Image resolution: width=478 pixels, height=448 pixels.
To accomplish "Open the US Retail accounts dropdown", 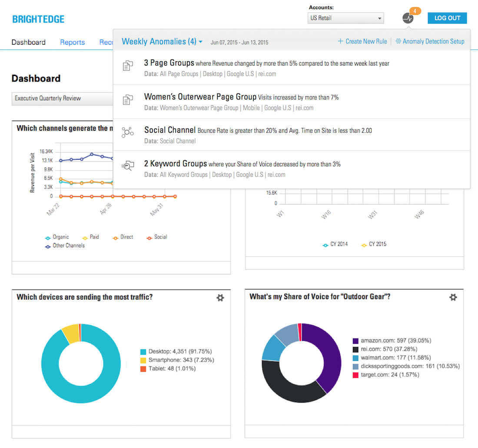I will [x=346, y=18].
